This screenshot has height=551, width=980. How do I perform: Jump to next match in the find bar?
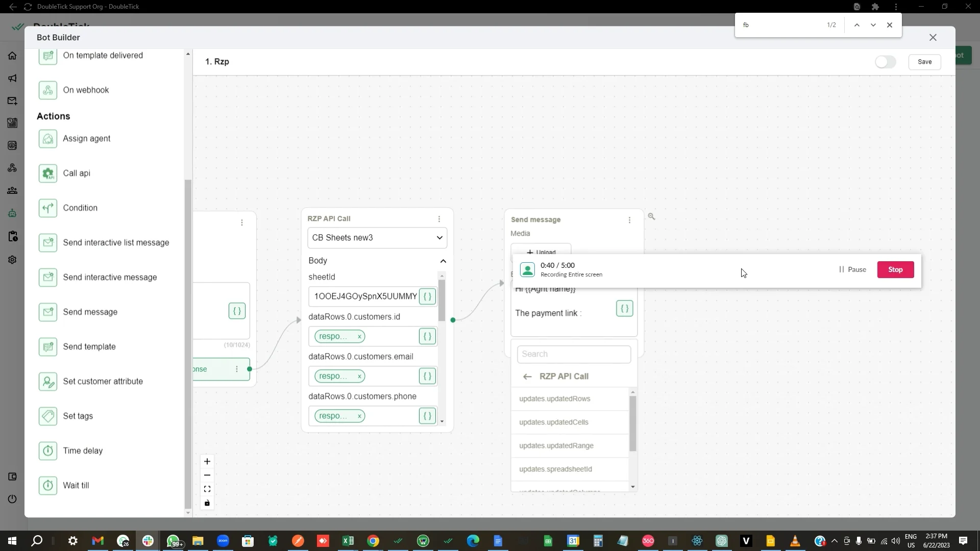(x=873, y=24)
